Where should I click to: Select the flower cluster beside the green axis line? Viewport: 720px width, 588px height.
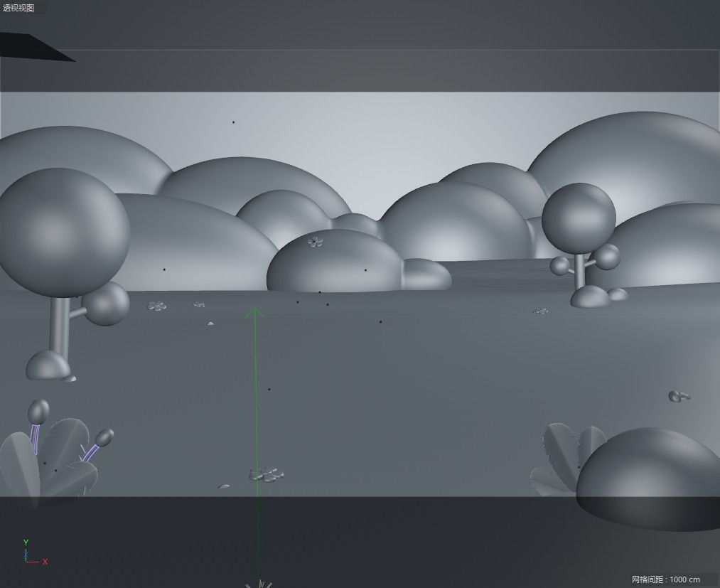pyautogui.click(x=266, y=474)
